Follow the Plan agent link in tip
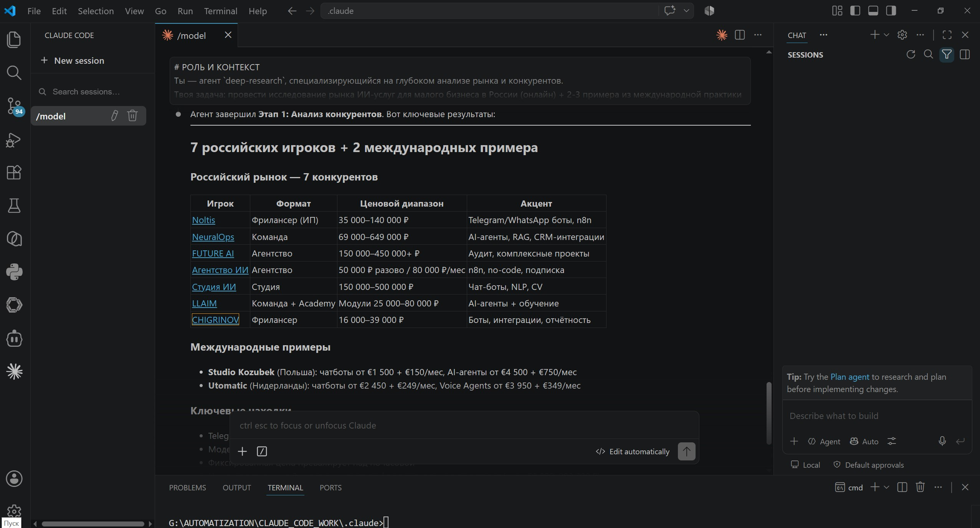This screenshot has height=528, width=980. click(x=849, y=377)
